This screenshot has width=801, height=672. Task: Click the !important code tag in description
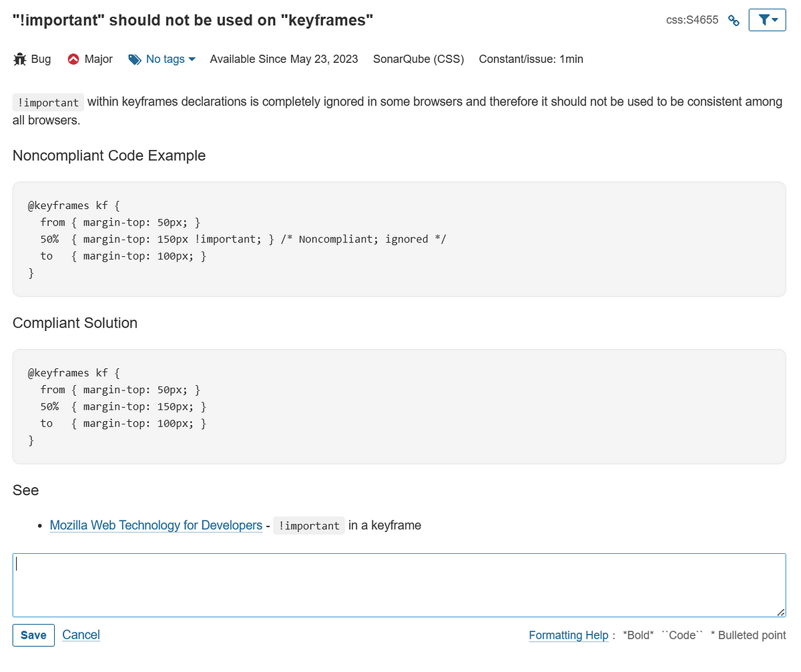pyautogui.click(x=48, y=103)
